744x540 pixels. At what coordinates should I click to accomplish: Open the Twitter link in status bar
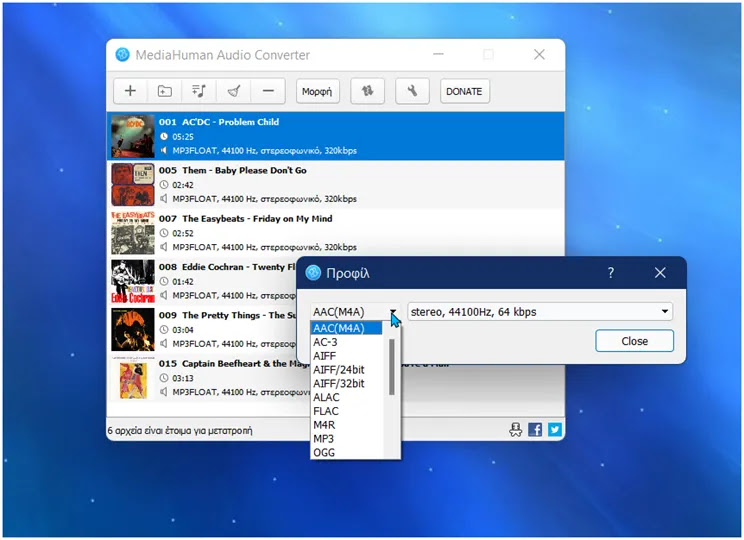click(x=555, y=430)
